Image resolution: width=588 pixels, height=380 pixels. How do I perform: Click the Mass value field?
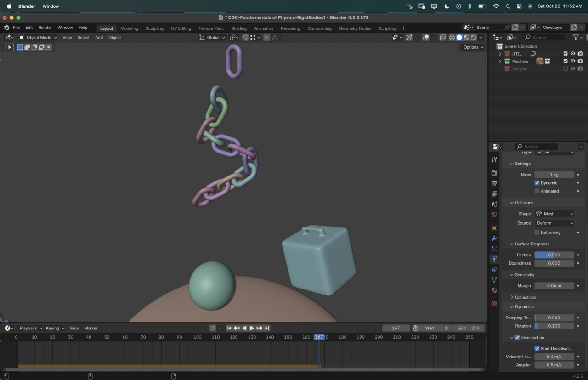click(x=554, y=175)
